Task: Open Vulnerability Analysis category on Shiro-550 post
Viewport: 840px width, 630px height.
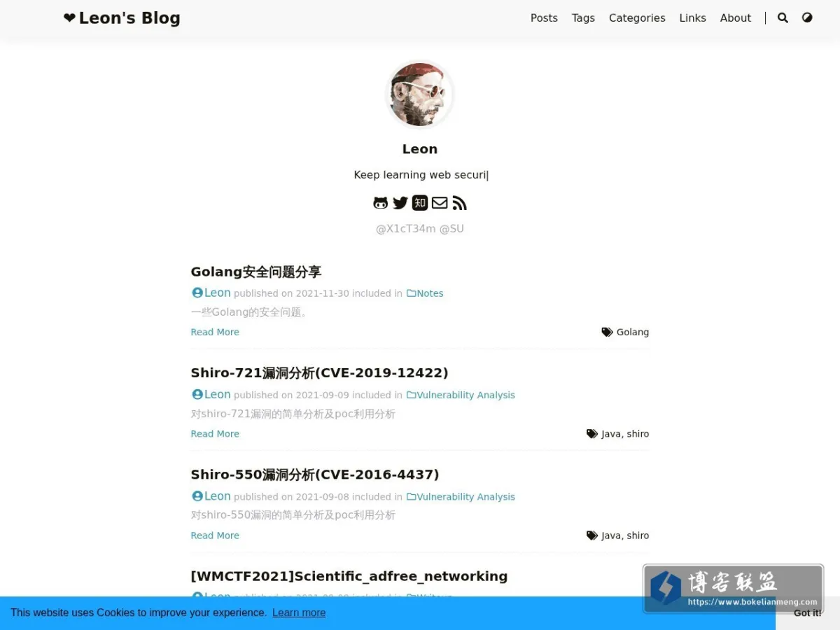Action: coord(461,497)
